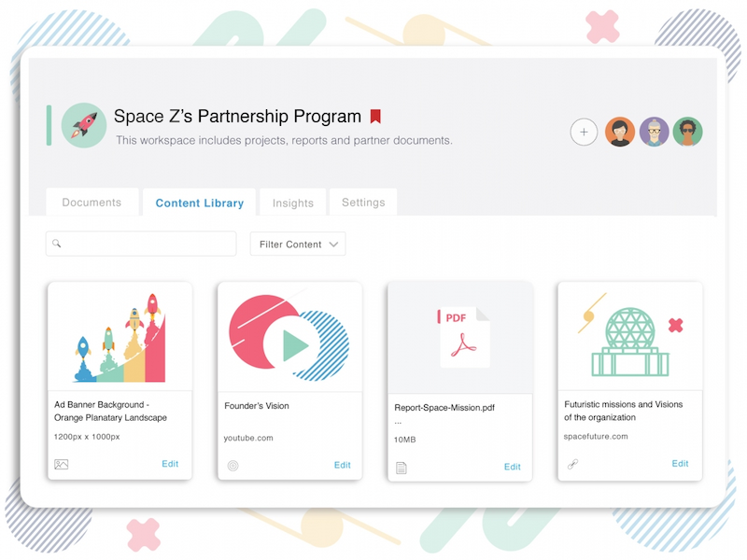Open the Filter Content dropdown
747x560 pixels.
297,244
